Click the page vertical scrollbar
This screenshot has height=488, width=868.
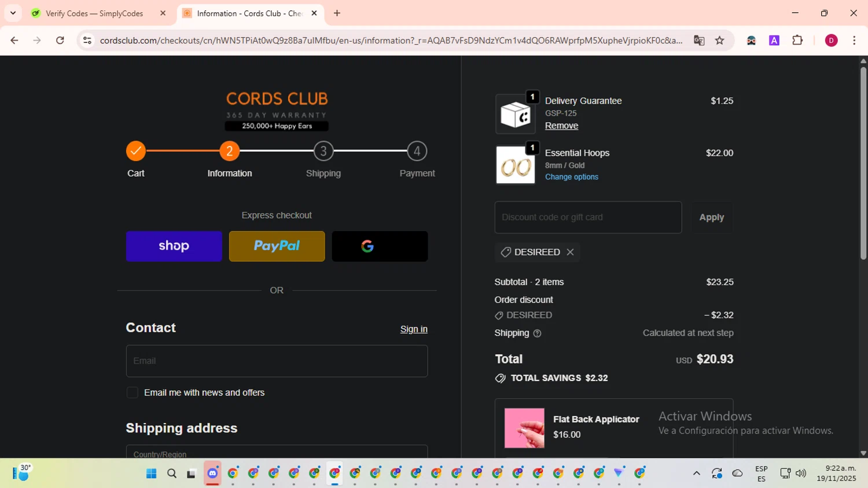(863, 163)
